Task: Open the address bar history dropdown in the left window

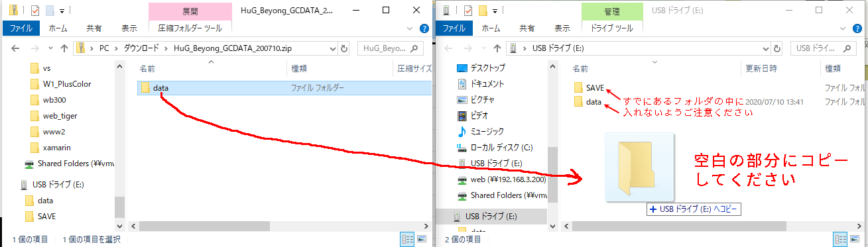Action: (x=334, y=48)
